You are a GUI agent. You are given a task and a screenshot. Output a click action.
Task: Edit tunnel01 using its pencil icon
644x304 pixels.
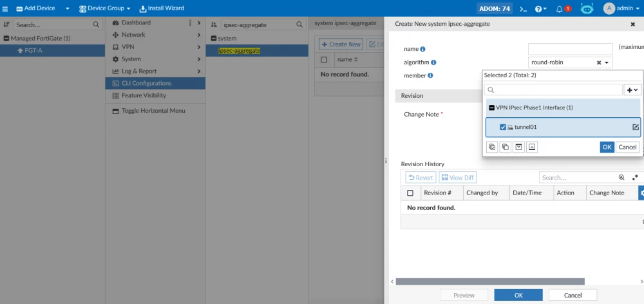(x=636, y=128)
